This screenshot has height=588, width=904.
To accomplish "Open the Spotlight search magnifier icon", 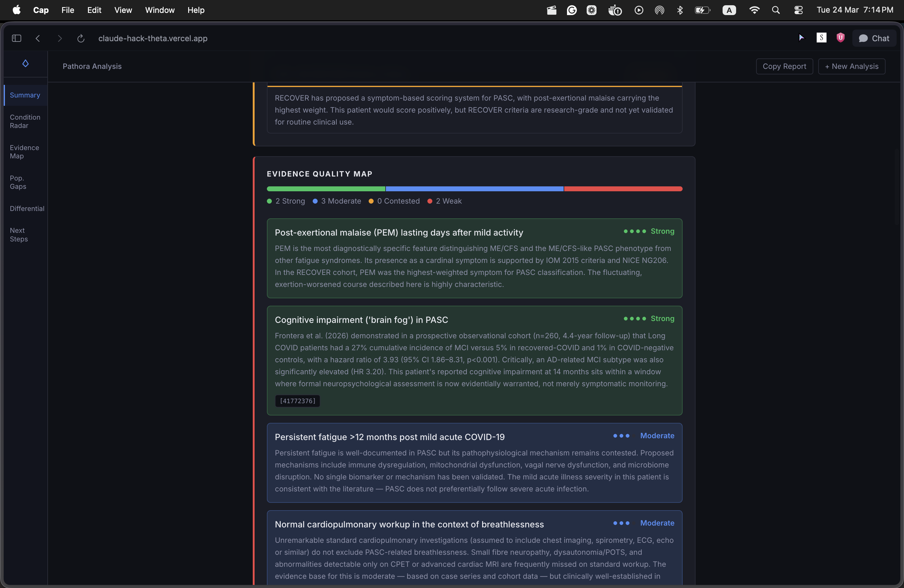I will [775, 10].
